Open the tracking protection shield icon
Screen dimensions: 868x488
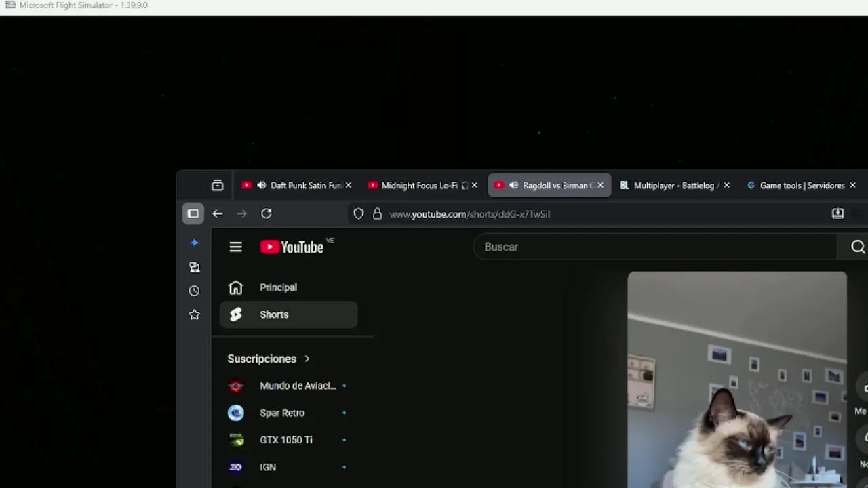[359, 214]
